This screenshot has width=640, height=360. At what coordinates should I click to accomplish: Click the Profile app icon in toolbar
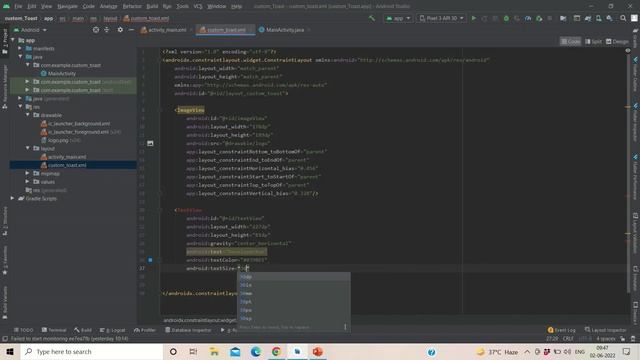(x=528, y=18)
